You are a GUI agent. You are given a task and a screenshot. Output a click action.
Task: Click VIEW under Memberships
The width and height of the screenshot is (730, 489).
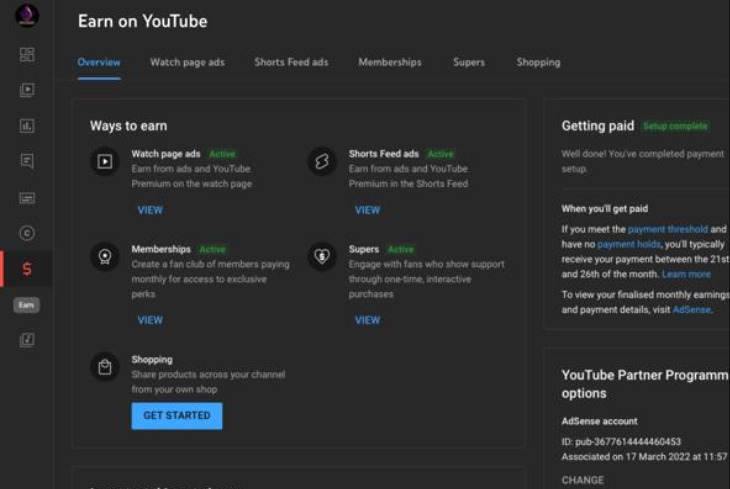pyautogui.click(x=150, y=320)
